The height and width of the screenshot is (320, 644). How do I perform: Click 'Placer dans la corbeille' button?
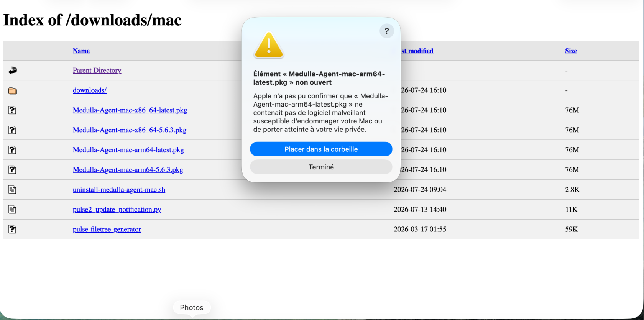pos(321,149)
